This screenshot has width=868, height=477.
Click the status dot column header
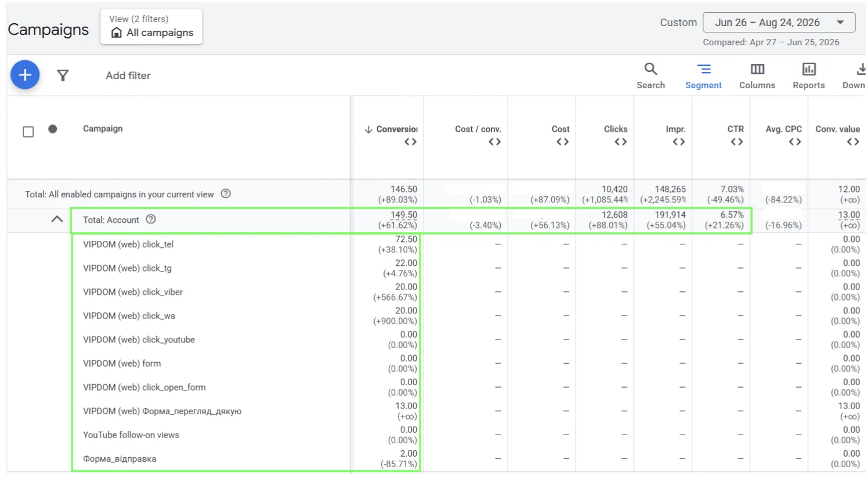pos(53,129)
